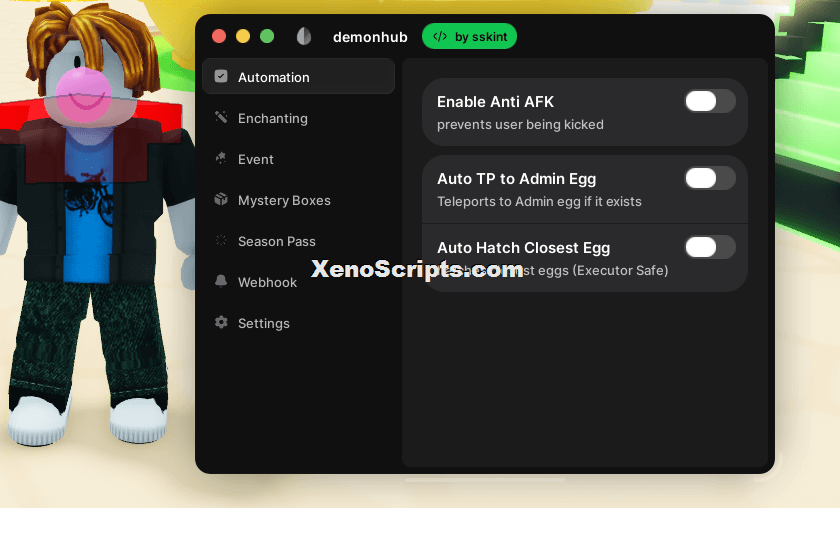Click 'prevents user being kicked' description
This screenshot has width=840, height=538.
pyautogui.click(x=520, y=124)
